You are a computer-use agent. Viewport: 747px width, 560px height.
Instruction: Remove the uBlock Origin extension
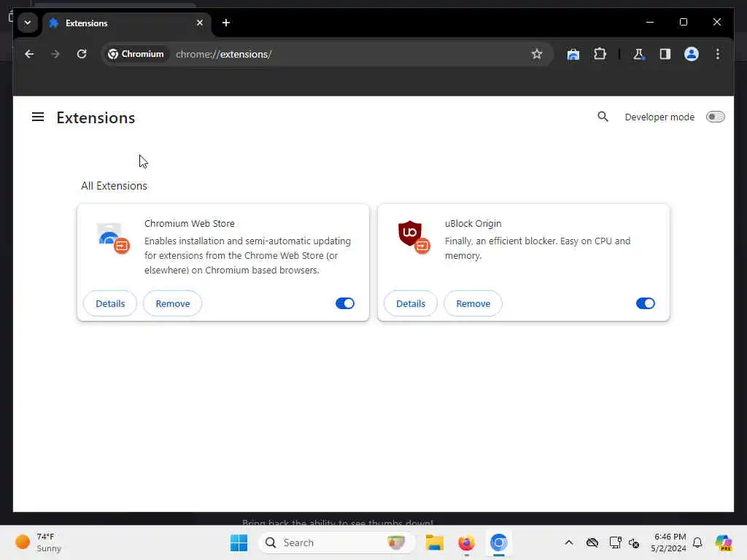pos(473,304)
